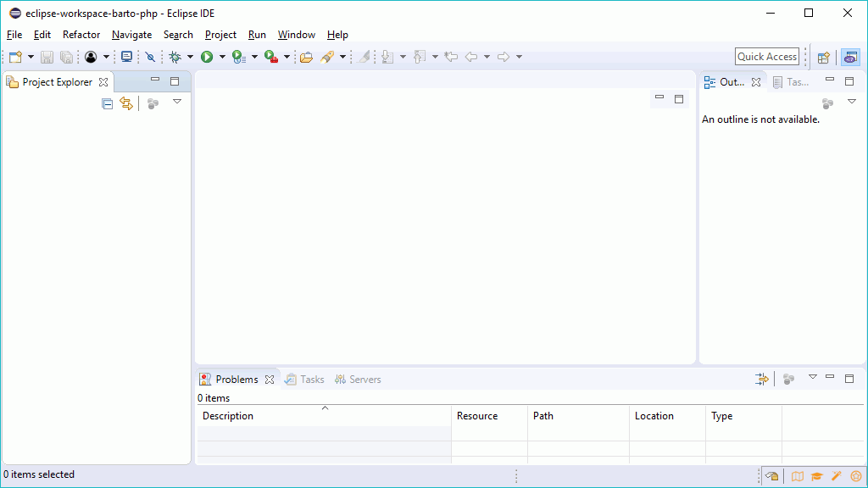Click the Run External Tools icon

click(271, 57)
